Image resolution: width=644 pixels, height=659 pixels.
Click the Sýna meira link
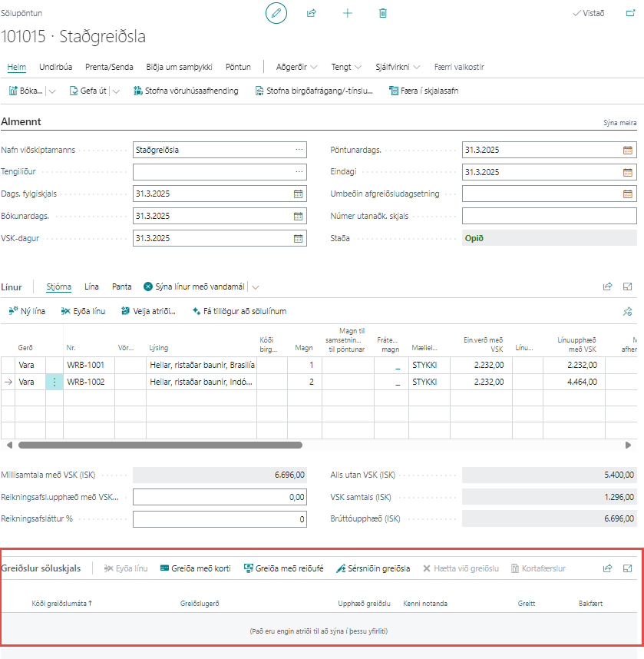click(x=620, y=123)
